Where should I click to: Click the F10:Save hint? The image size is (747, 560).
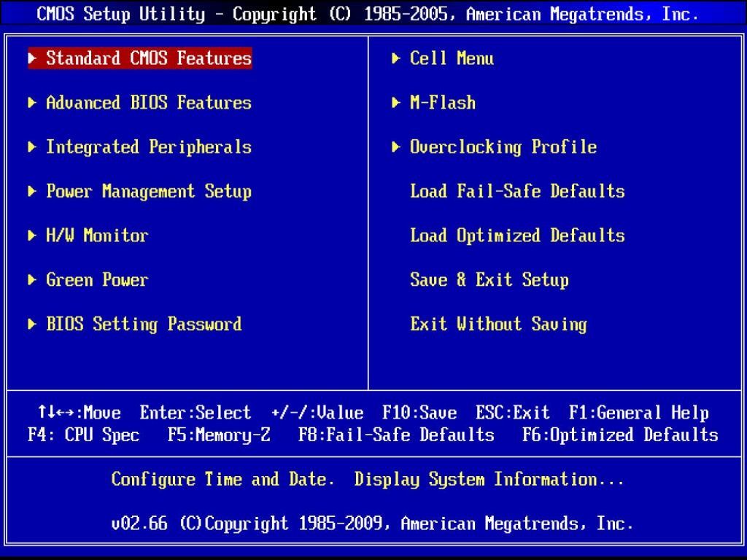[x=419, y=413]
